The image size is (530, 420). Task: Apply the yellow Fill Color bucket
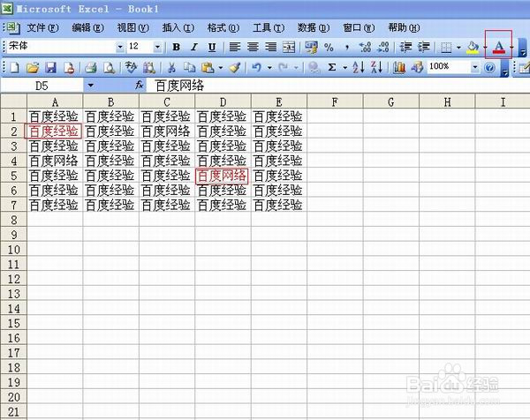coord(473,48)
